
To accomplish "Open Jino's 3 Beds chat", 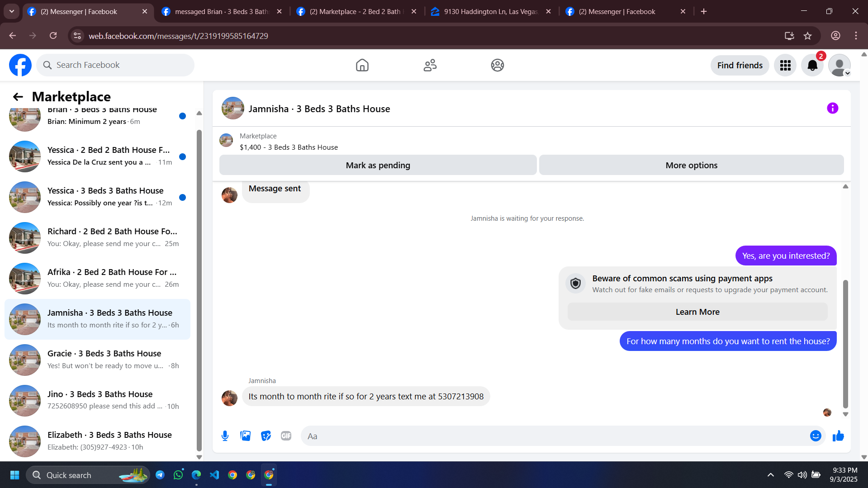I will tap(97, 401).
